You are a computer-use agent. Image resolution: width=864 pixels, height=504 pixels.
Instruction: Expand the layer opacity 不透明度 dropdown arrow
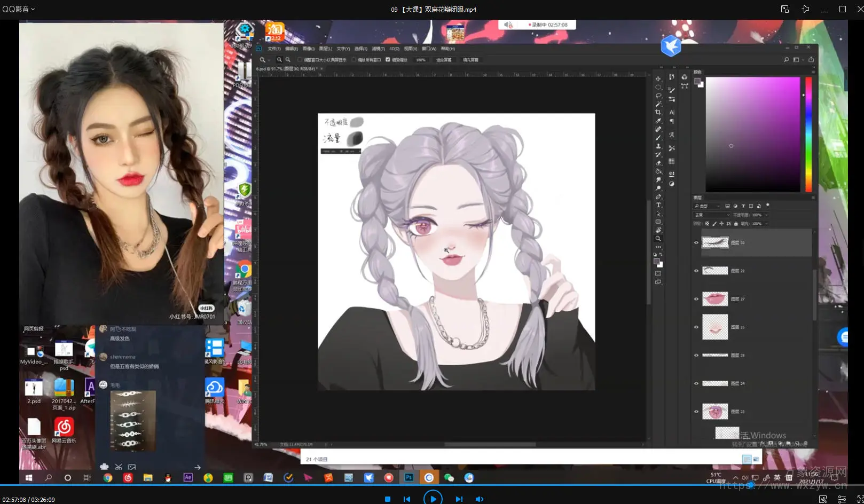[766, 215]
